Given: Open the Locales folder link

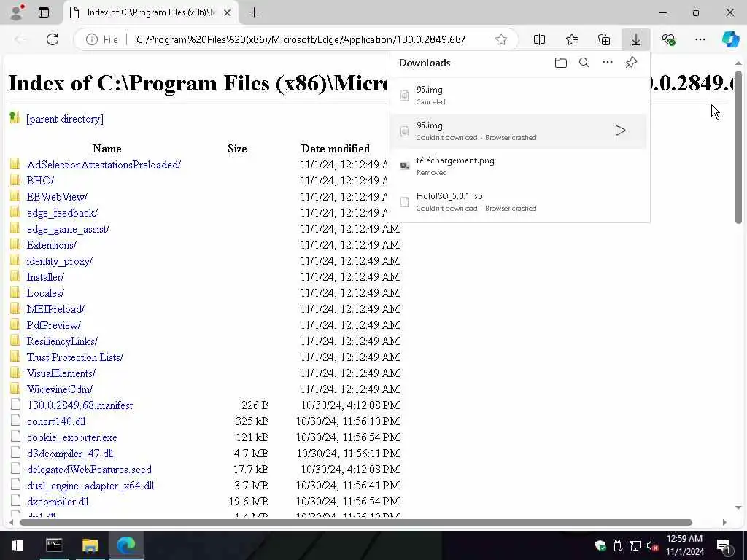Looking at the screenshot, I should tap(45, 293).
